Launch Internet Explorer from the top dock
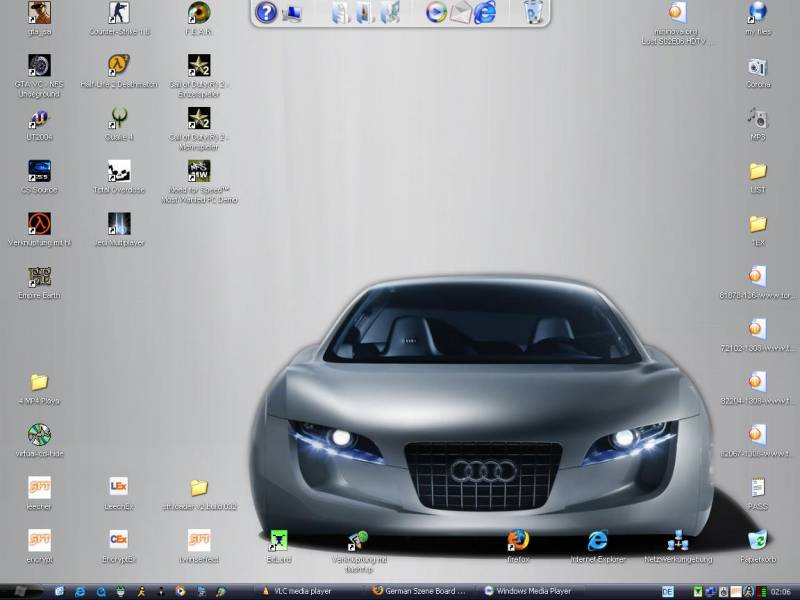This screenshot has height=600, width=800. (484, 13)
